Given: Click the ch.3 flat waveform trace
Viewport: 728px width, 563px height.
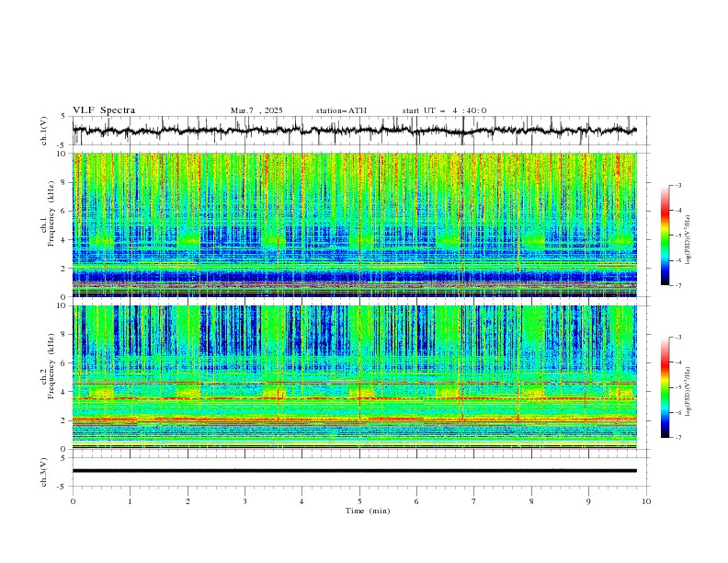Looking at the screenshot, I should (354, 471).
